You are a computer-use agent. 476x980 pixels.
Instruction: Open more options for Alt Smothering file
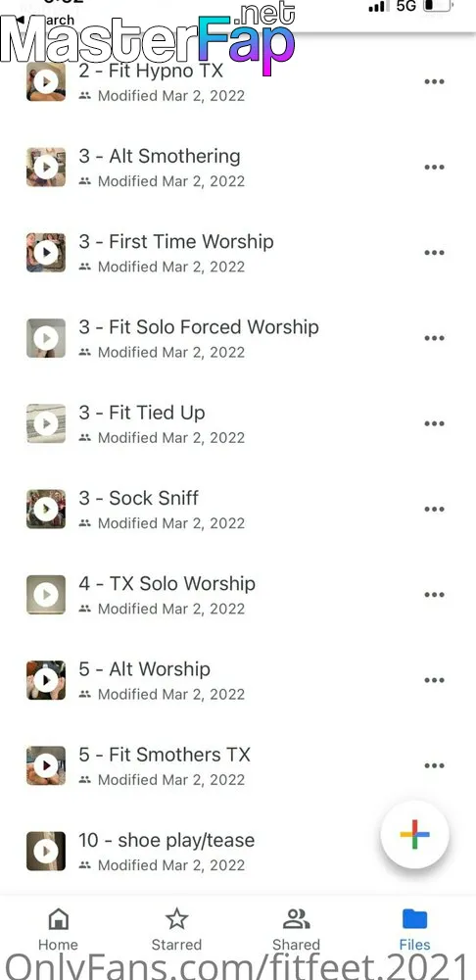434,168
